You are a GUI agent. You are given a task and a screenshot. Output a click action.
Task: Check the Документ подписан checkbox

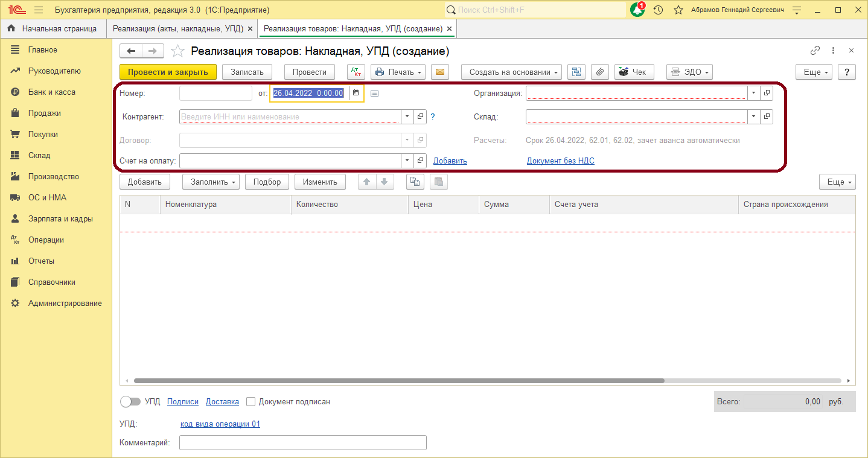pos(252,401)
